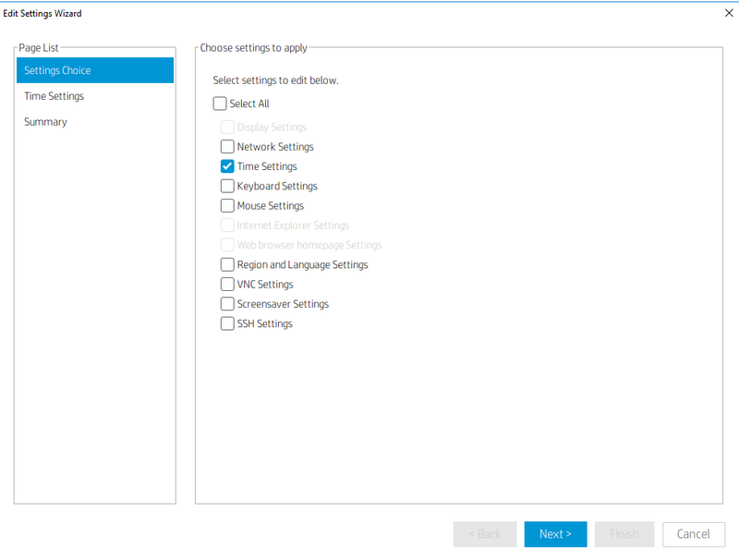Click the greyed-out Finish button
739x560 pixels.
coord(624,534)
